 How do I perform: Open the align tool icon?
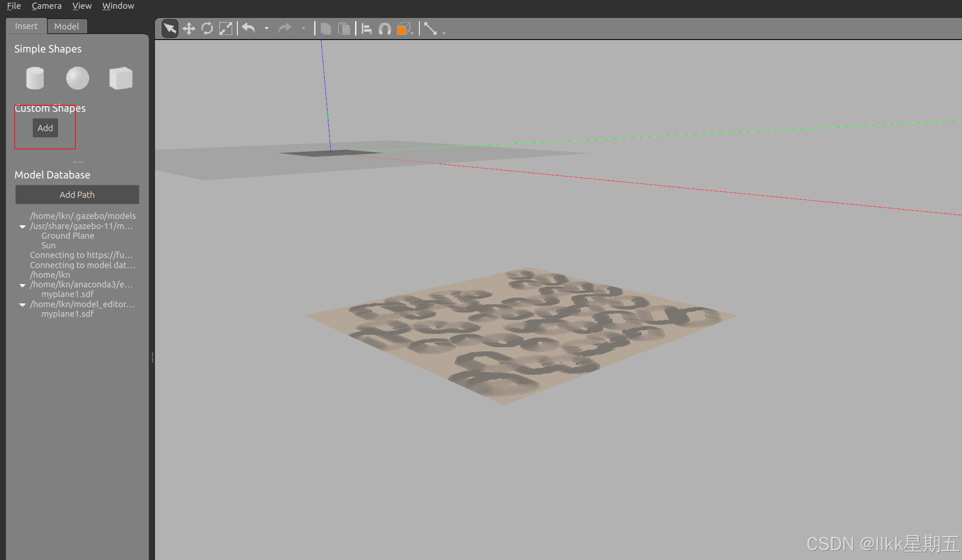(366, 29)
